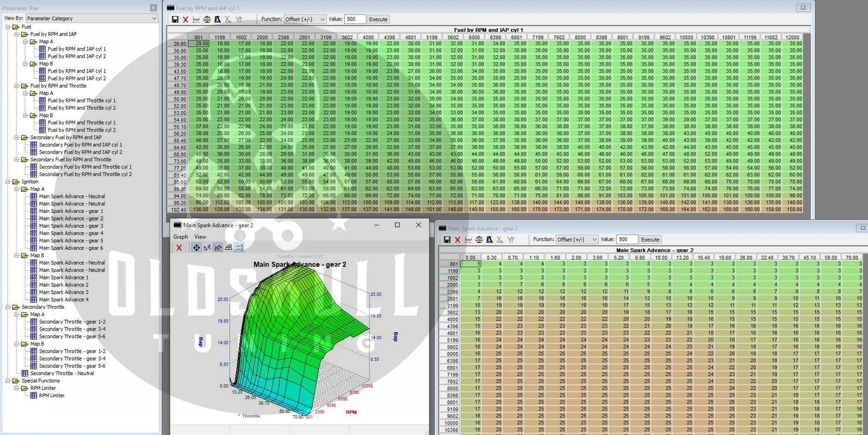Click the Value field in Fuel table toolbar
Image resolution: width=868 pixels, height=435 pixels.
point(354,19)
